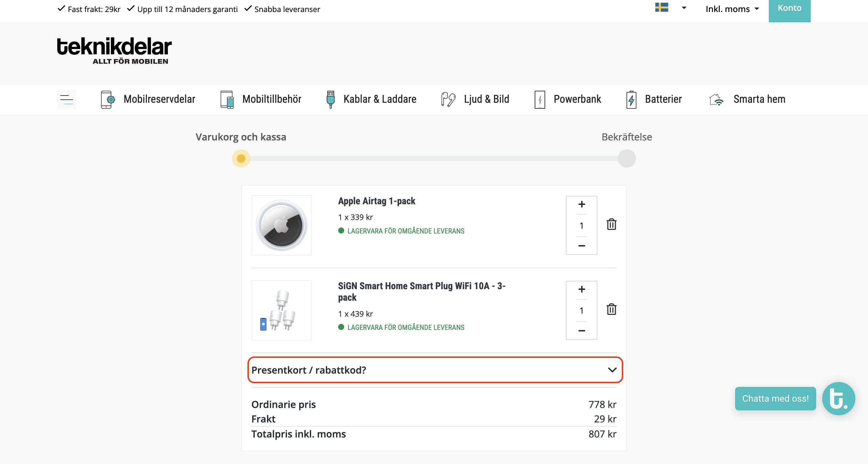Increase SiGN Smart Plug quantity

pos(581,290)
